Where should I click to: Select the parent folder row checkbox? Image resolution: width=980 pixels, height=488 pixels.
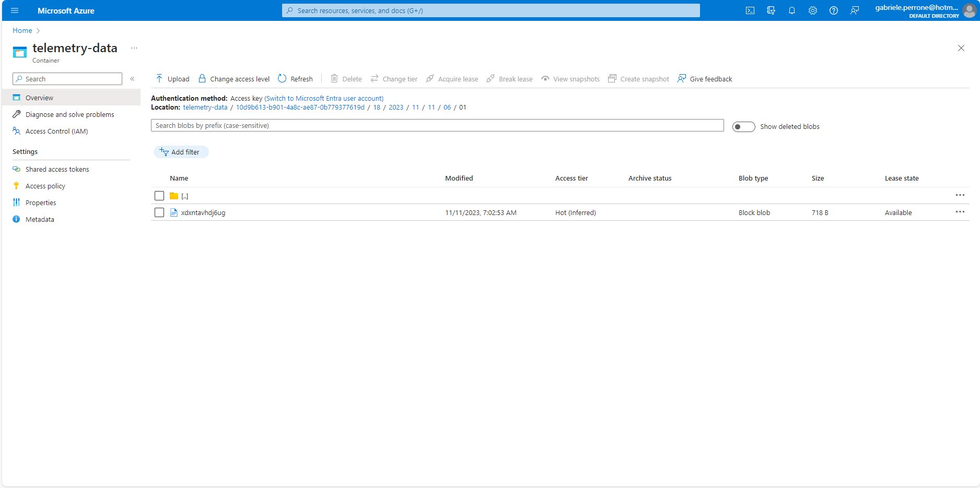coord(159,196)
